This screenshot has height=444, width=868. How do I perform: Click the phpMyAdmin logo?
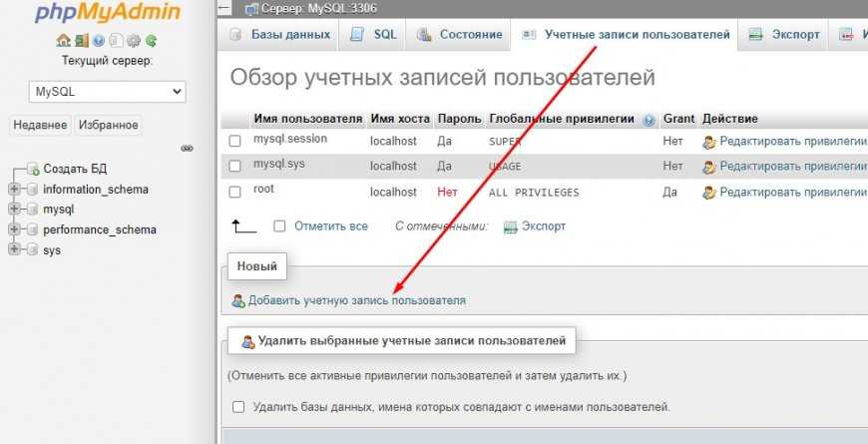(107, 13)
